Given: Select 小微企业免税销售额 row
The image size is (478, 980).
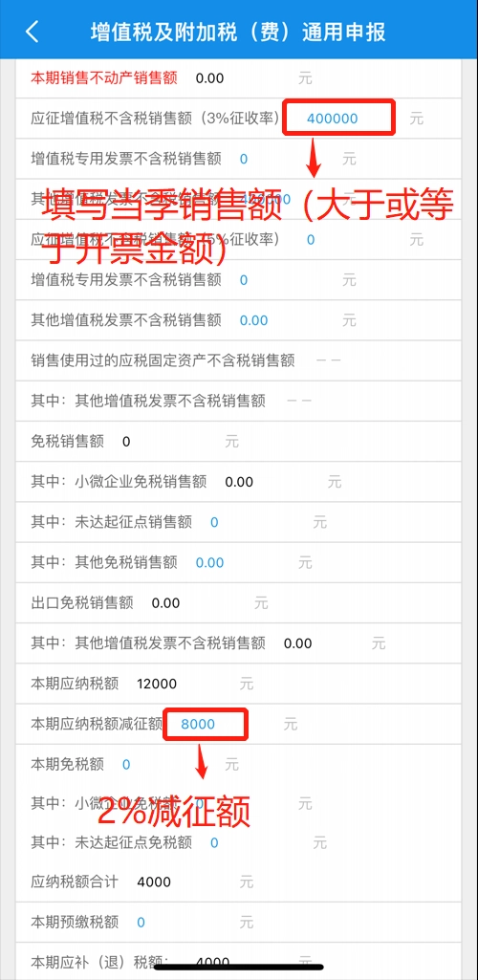Looking at the screenshot, I should [x=239, y=482].
